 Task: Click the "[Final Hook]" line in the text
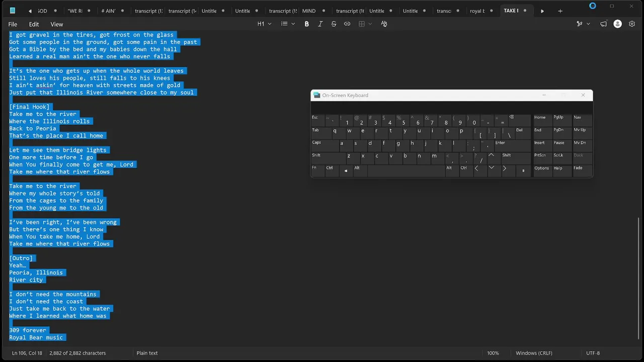coord(30,107)
